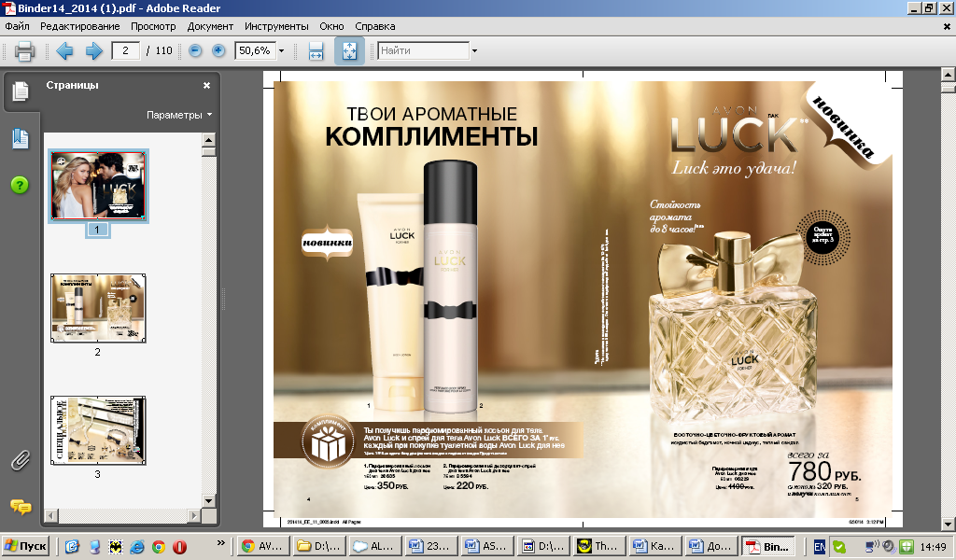The width and height of the screenshot is (956, 560).
Task: Select page 3 thumbnail
Action: (98, 430)
